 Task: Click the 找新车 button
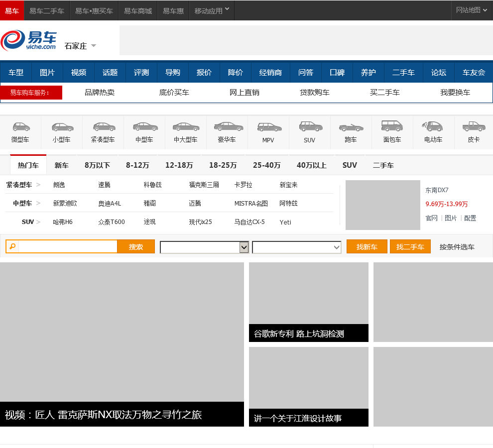pos(367,246)
